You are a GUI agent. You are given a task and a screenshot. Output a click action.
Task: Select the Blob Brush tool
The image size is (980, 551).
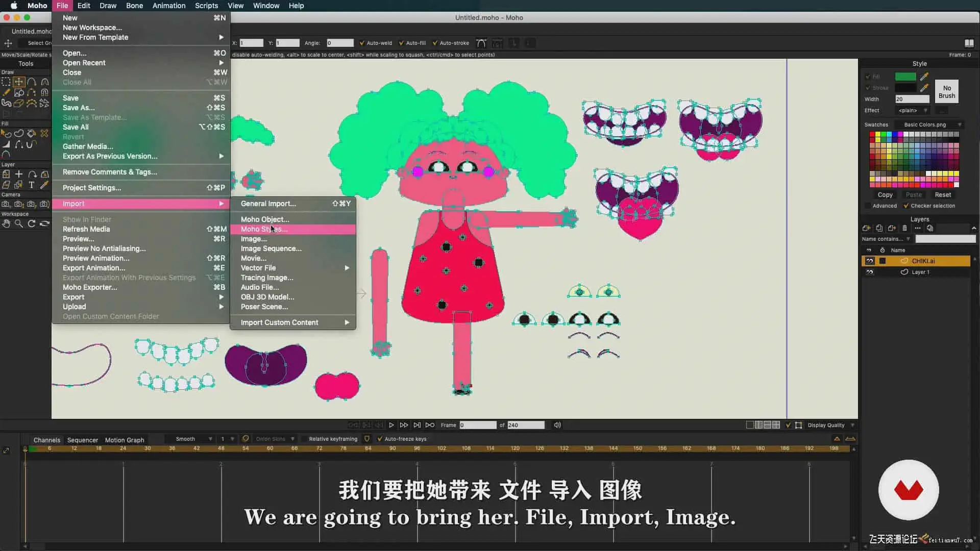pos(6,103)
